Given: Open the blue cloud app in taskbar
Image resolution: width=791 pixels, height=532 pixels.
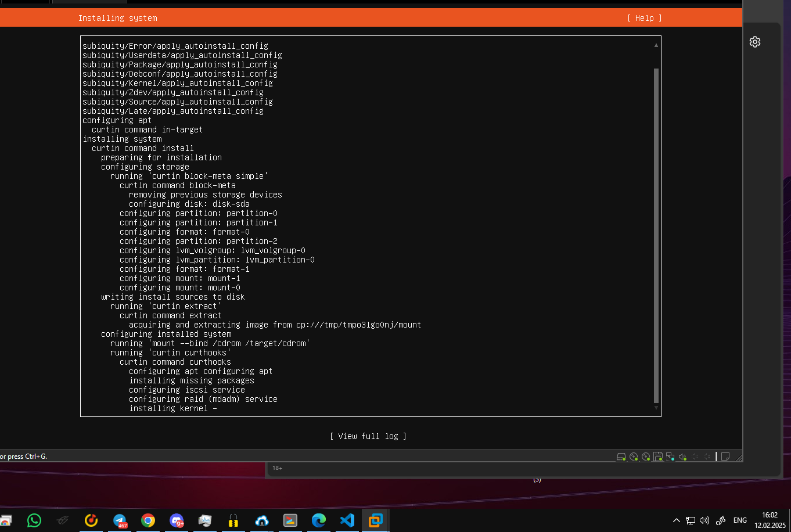Looking at the screenshot, I should click(x=262, y=520).
